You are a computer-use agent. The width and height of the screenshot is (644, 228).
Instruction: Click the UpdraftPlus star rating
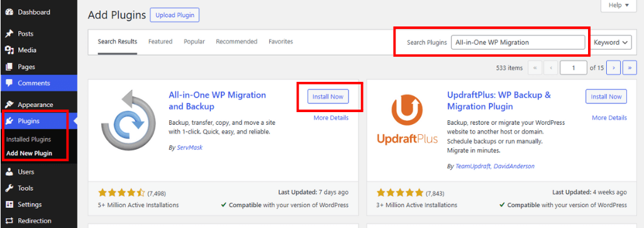click(x=400, y=193)
